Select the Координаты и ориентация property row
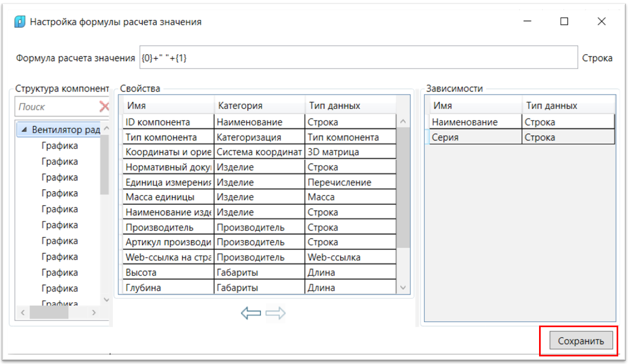628x364 pixels. (260, 152)
